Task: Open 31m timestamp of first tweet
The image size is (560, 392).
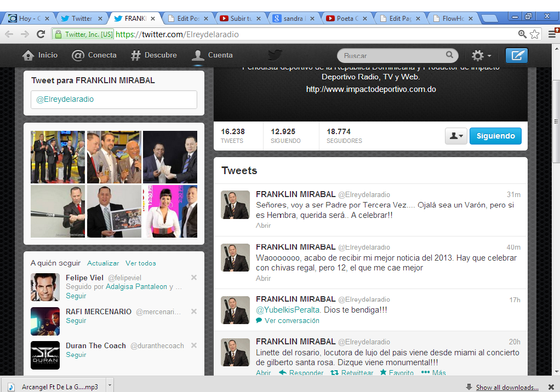Action: 513,194
